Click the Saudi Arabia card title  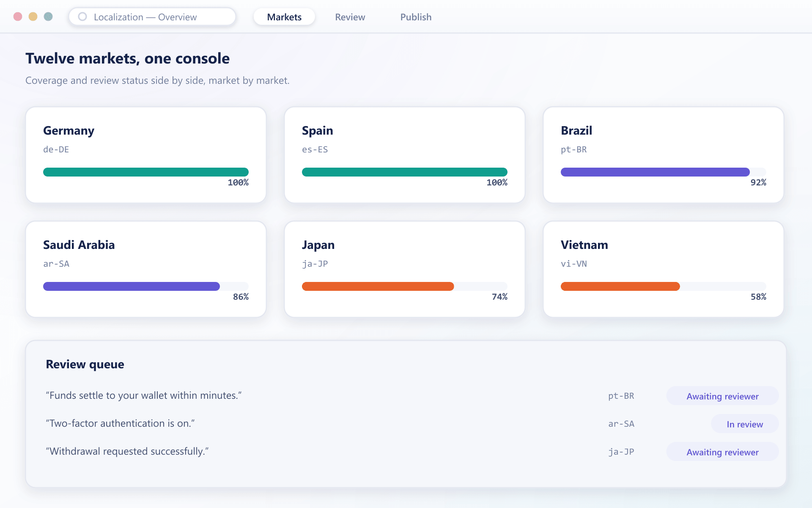coord(79,245)
